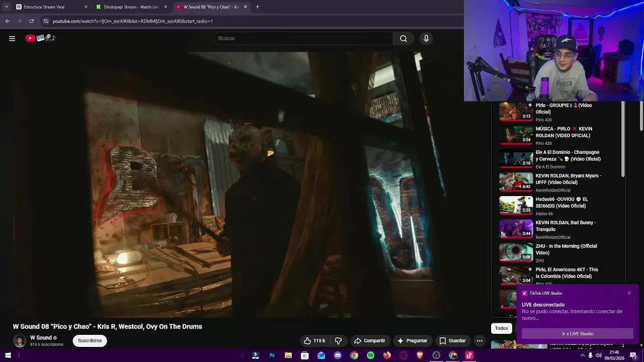Open tab search dropdown arrow

[x=7, y=7]
